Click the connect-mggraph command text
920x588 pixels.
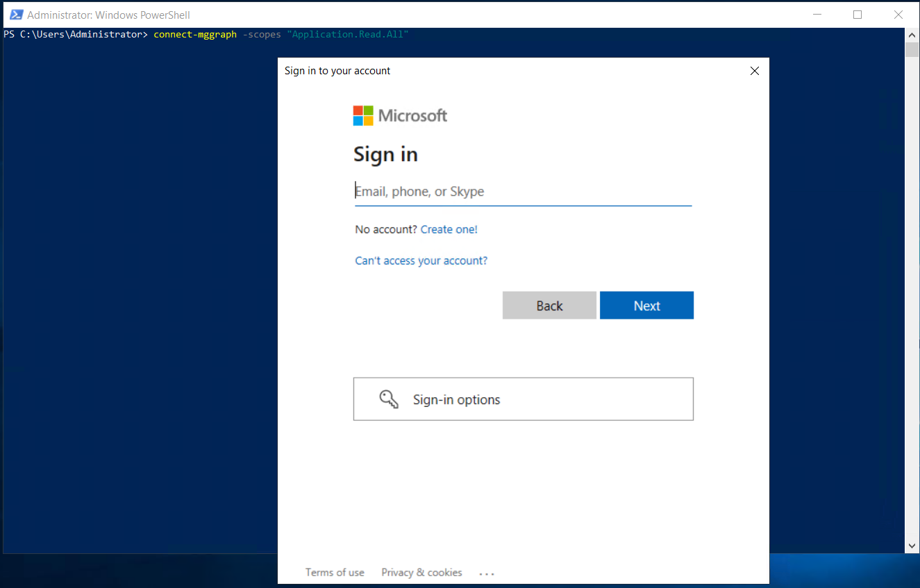point(195,35)
